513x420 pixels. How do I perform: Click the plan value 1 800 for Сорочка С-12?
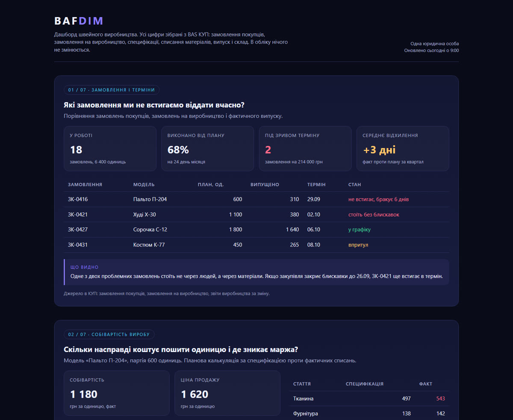click(235, 229)
